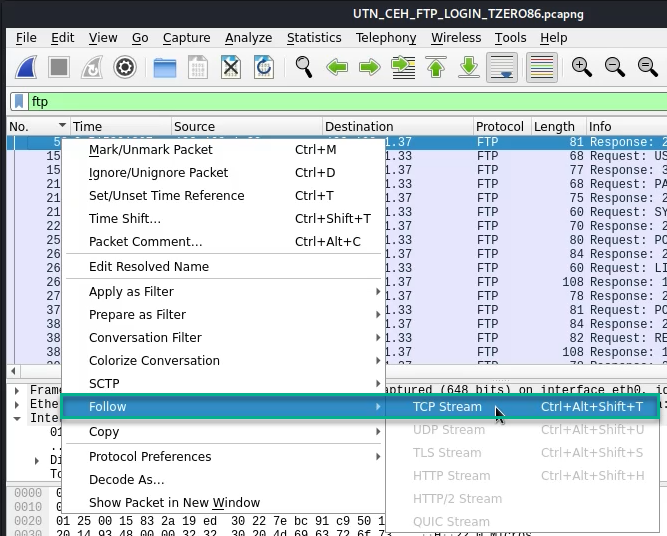
Task: Open the Tools menu
Action: [510, 38]
